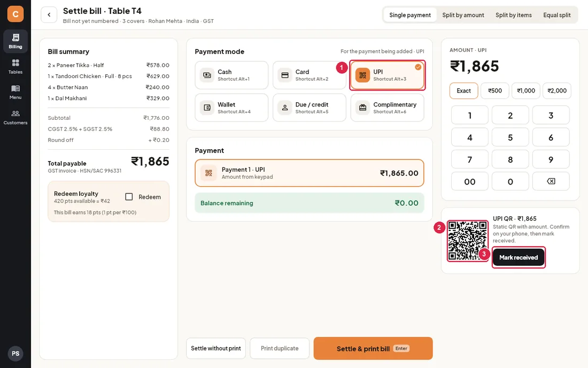This screenshot has height=368, width=588.
Task: Click the Round off row
Action: click(109, 140)
